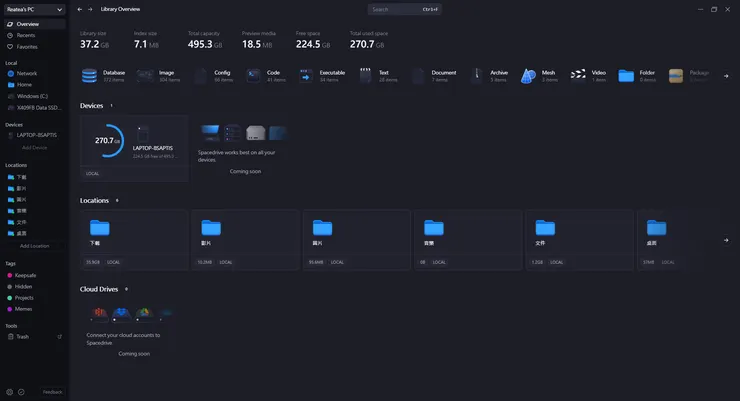Open the Config file kind category
The height and width of the screenshot is (401, 740).
[x=213, y=75]
